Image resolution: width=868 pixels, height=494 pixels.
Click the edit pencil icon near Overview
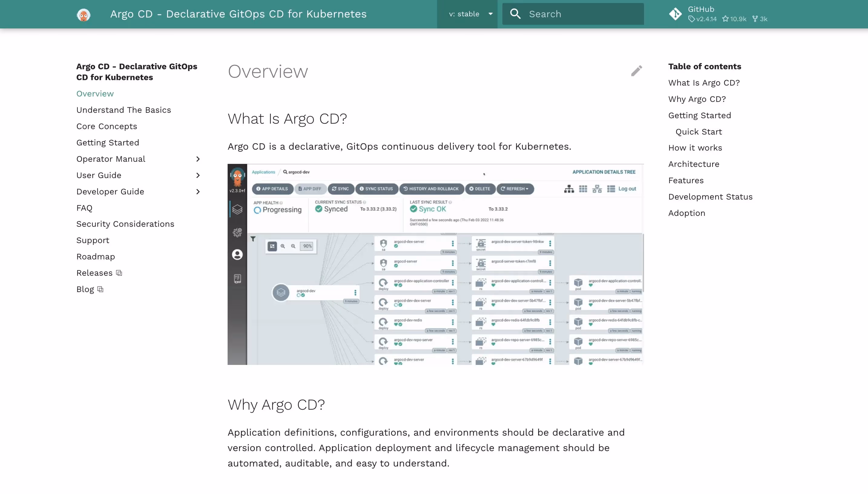point(637,71)
